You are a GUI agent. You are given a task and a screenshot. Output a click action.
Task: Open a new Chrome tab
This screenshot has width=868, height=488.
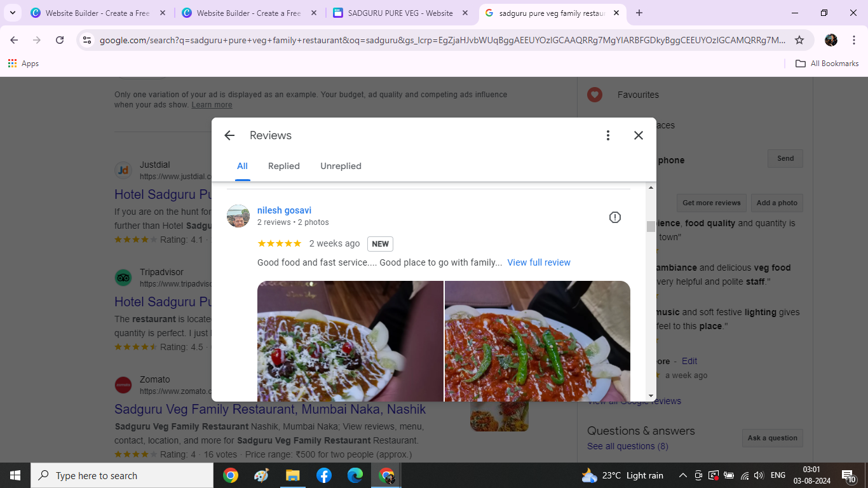[x=639, y=13]
